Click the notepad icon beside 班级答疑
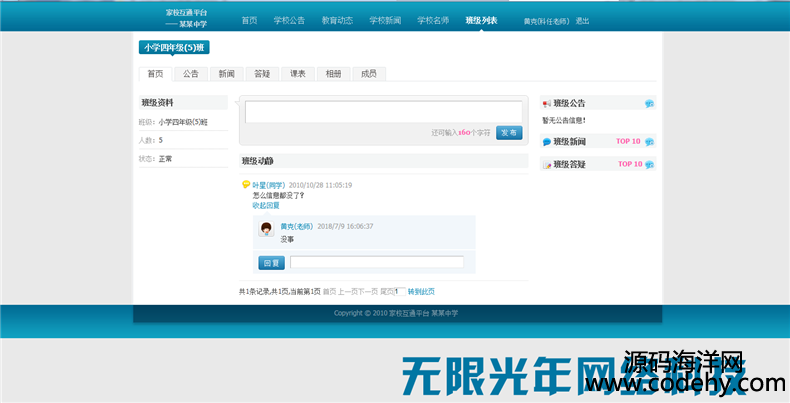This screenshot has height=403, width=790. (547, 165)
